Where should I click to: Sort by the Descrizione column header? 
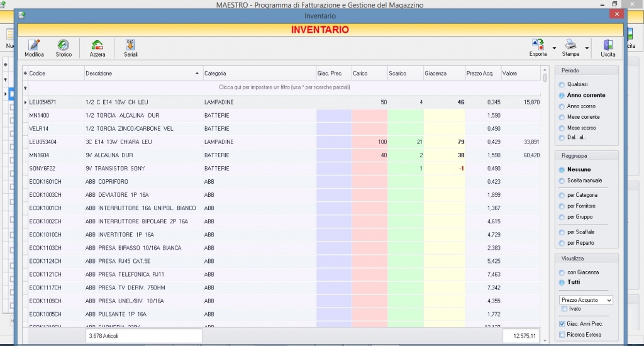coord(143,73)
